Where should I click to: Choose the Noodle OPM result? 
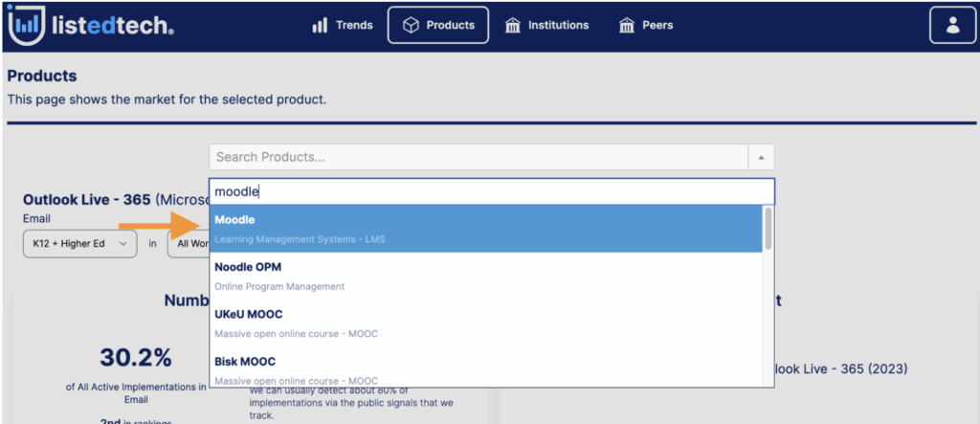click(x=485, y=276)
